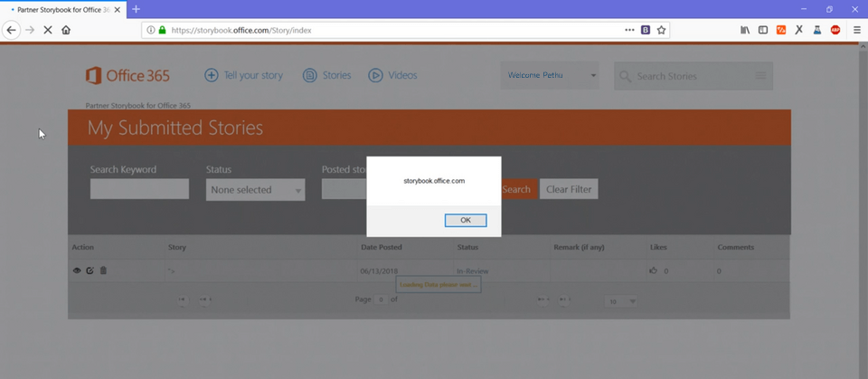Open the Stories navigation link
This screenshot has height=379, width=868.
click(x=336, y=75)
